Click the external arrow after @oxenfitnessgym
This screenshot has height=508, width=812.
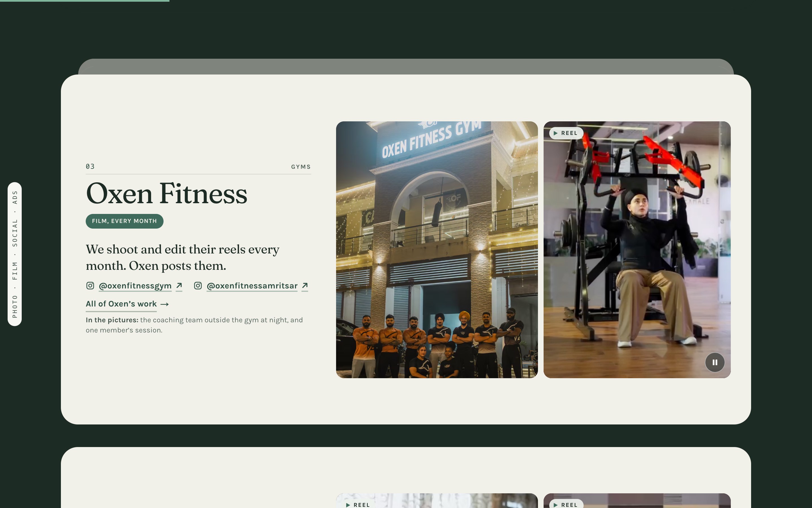pos(179,286)
